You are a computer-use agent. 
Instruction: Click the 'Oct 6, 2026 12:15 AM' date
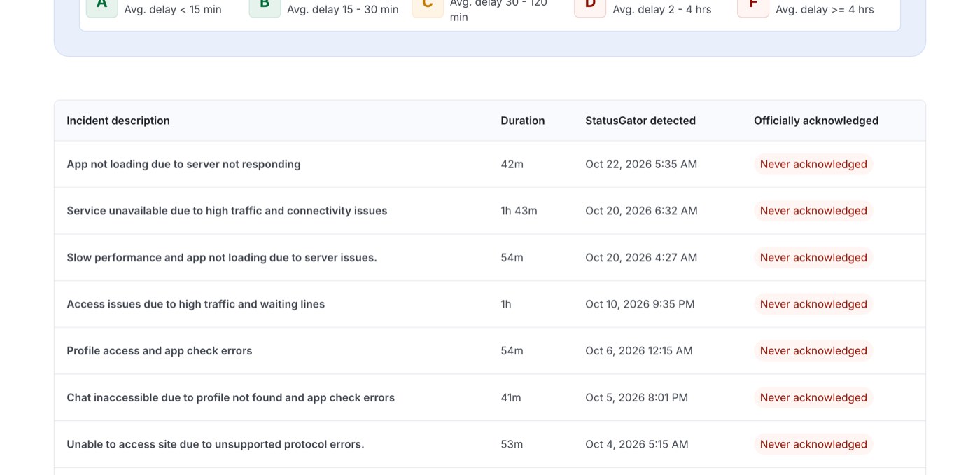639,351
